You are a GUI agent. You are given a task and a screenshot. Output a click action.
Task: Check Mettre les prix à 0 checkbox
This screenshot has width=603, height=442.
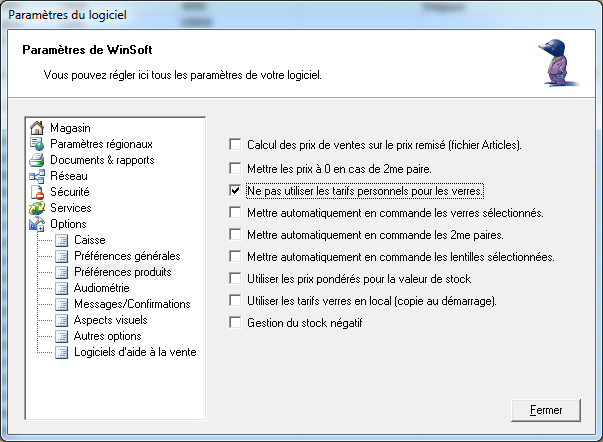[x=235, y=168]
